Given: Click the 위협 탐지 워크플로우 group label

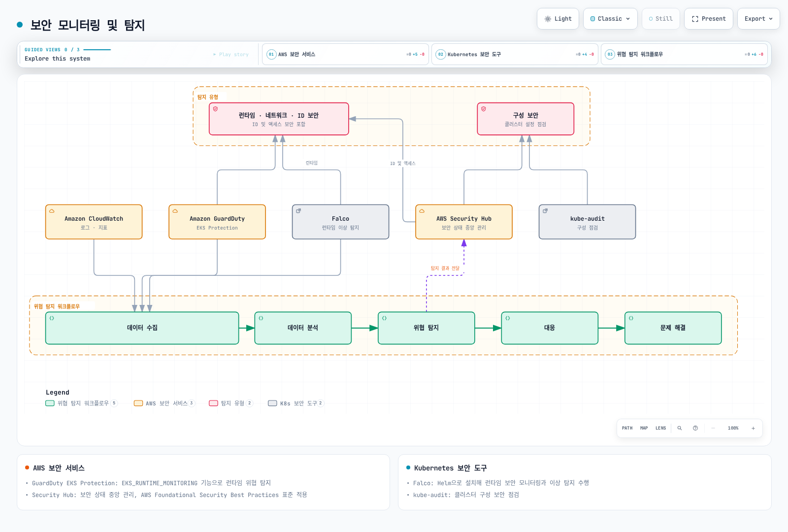Looking at the screenshot, I should tap(57, 306).
